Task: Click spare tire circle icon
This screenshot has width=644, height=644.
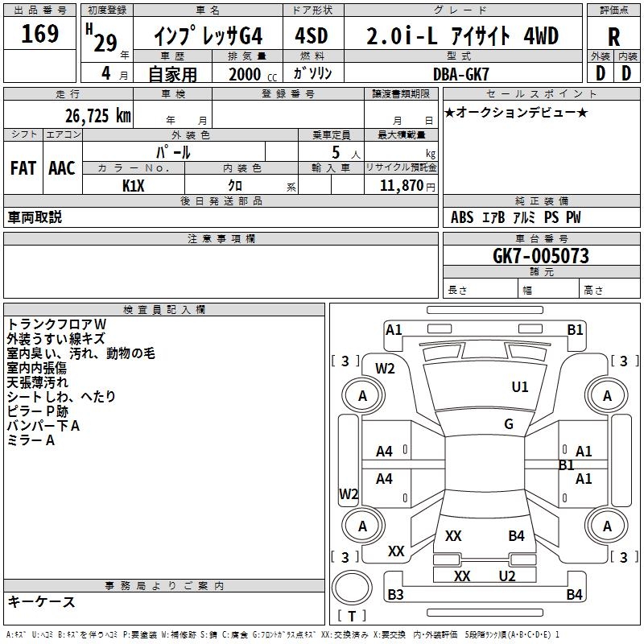Action: pyautogui.click(x=352, y=588)
